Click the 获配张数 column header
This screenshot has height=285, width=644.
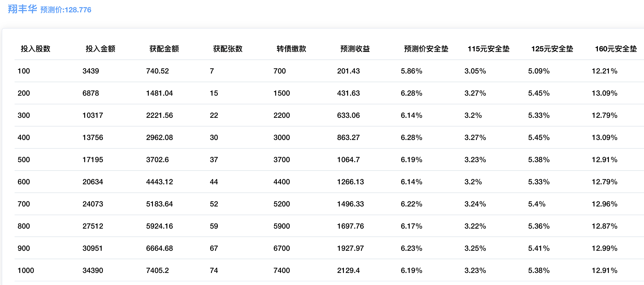point(228,49)
